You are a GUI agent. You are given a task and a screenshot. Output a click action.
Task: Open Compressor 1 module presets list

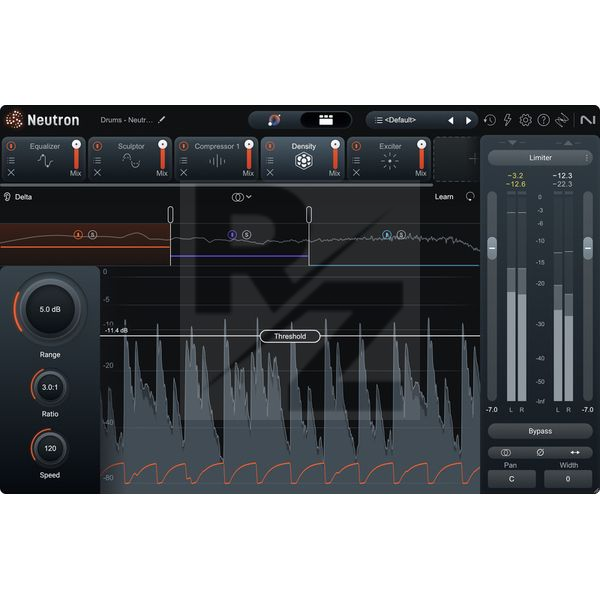click(184, 160)
